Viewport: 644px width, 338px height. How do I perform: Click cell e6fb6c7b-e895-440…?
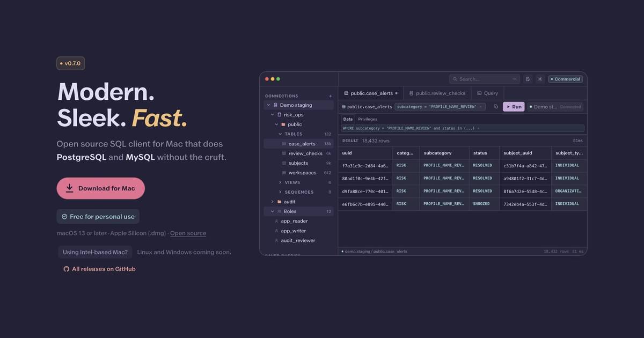[x=365, y=204]
